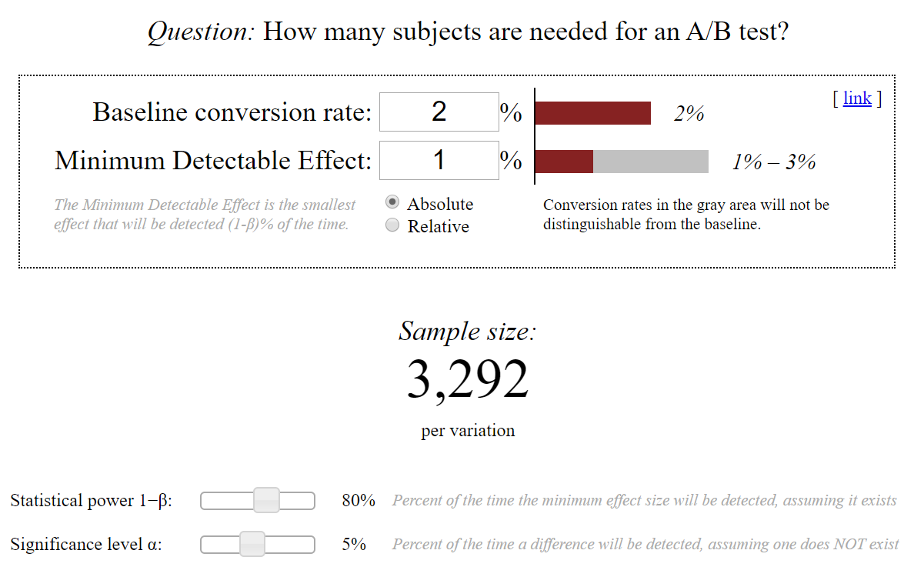The height and width of the screenshot is (577, 924).
Task: Click the Significance level slider handle
Action: [x=252, y=544]
